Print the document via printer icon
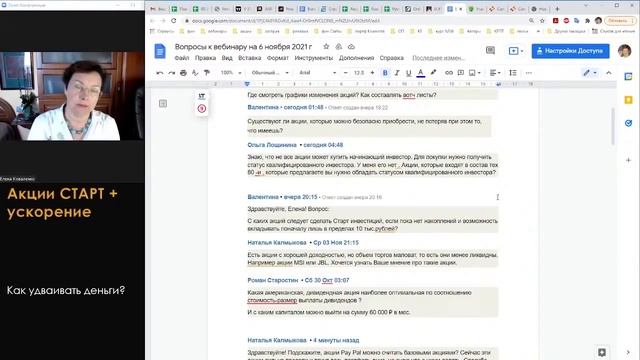 183,73
